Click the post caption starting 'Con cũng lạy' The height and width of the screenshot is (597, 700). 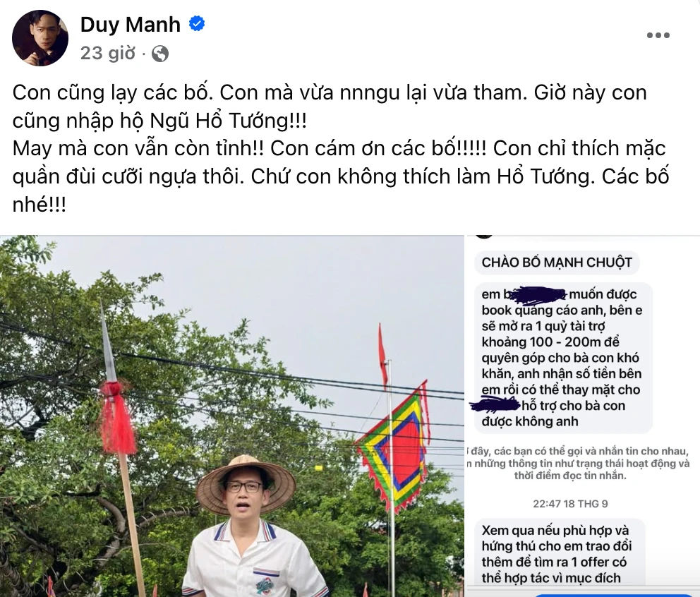341,148
